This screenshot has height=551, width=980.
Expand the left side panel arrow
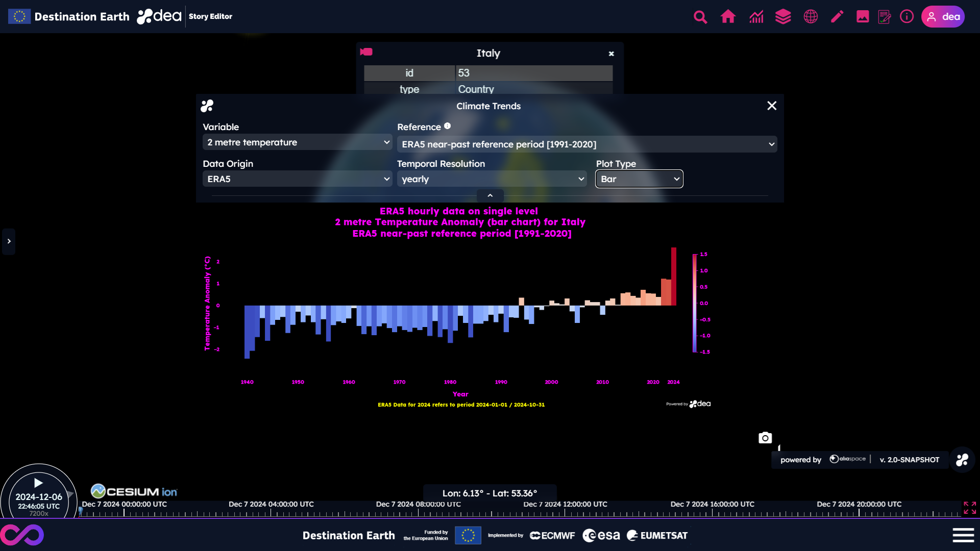[x=9, y=241]
